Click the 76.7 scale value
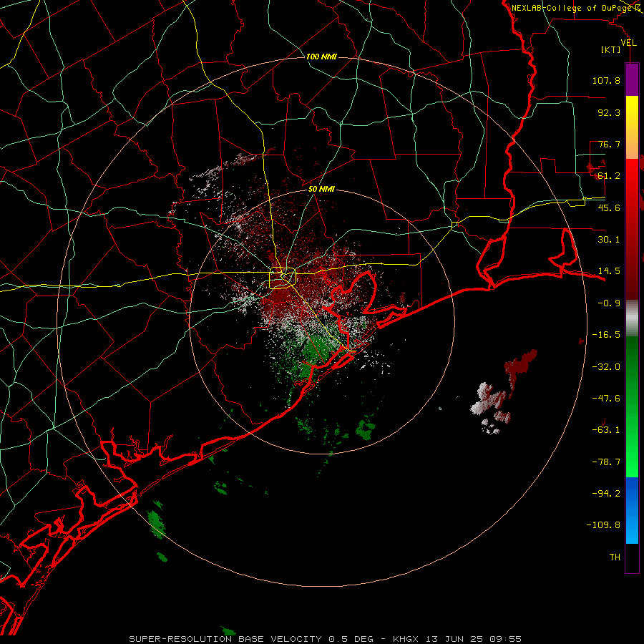Viewport: 644px width, 644px height. 609,144
